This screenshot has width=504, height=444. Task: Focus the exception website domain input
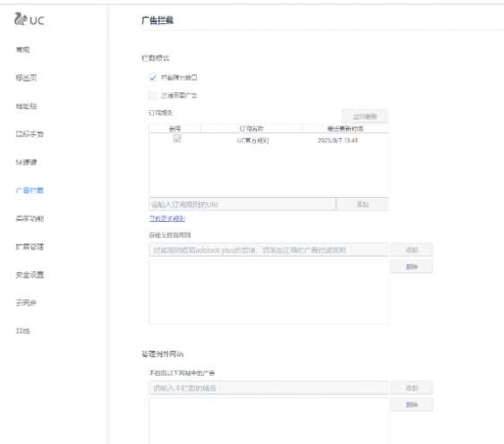[x=269, y=388]
